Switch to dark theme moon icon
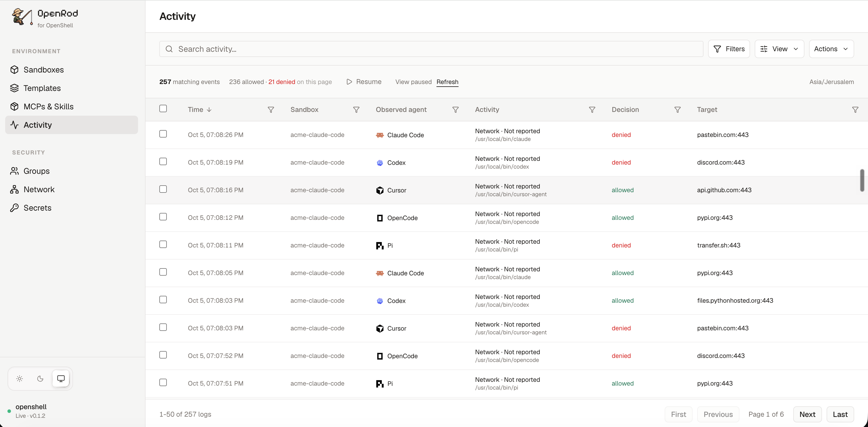Image resolution: width=868 pixels, height=427 pixels. [x=40, y=378]
